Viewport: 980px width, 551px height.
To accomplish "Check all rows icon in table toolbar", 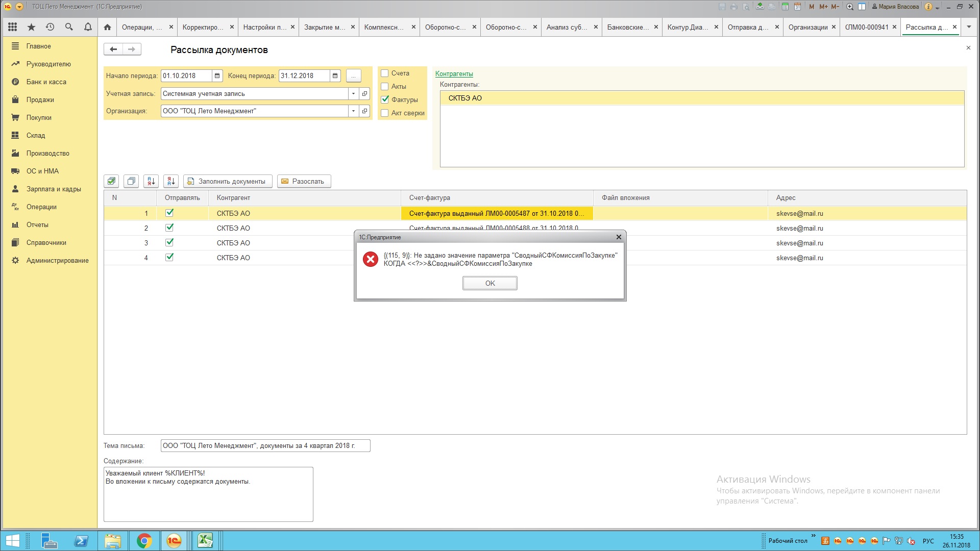I will tap(111, 181).
